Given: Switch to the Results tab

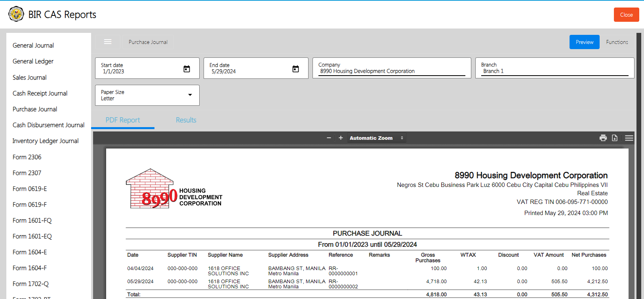Looking at the screenshot, I should (186, 120).
